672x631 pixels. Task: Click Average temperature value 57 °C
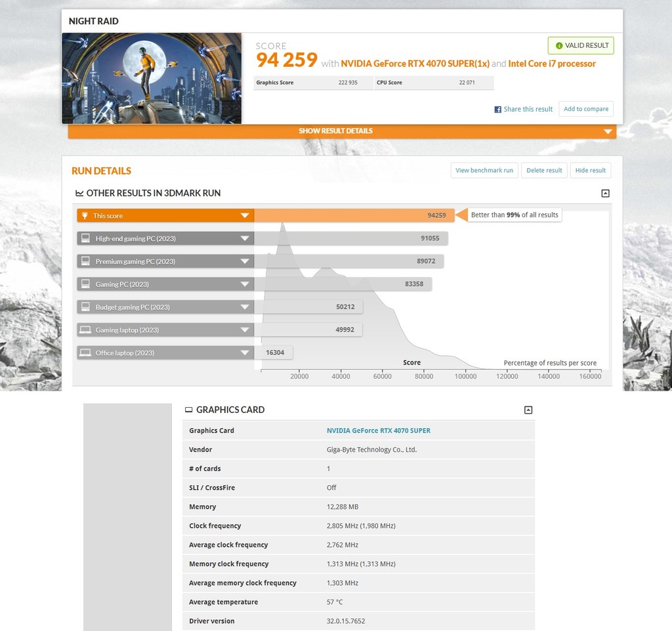click(x=335, y=602)
